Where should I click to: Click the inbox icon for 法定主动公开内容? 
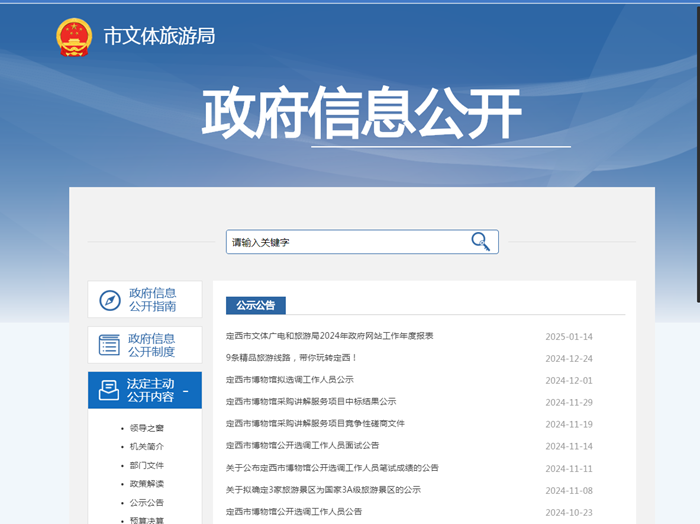point(109,390)
